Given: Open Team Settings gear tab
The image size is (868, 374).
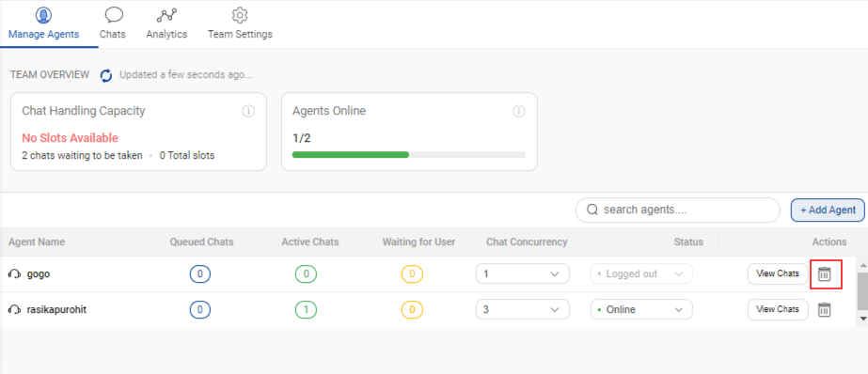Looking at the screenshot, I should [240, 23].
